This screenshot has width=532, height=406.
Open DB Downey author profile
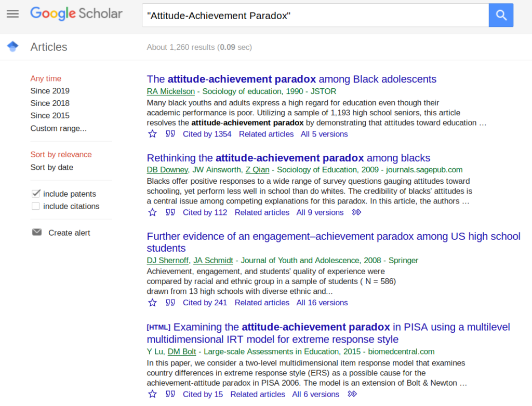coord(167,170)
